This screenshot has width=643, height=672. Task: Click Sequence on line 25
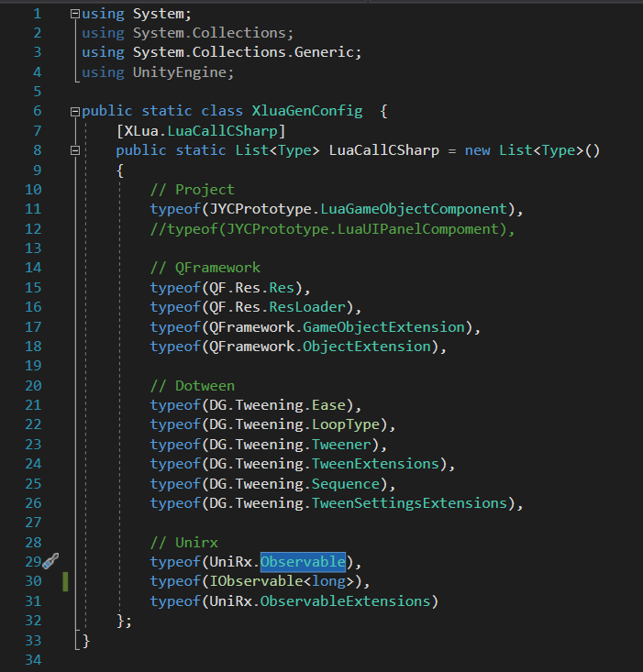(346, 484)
